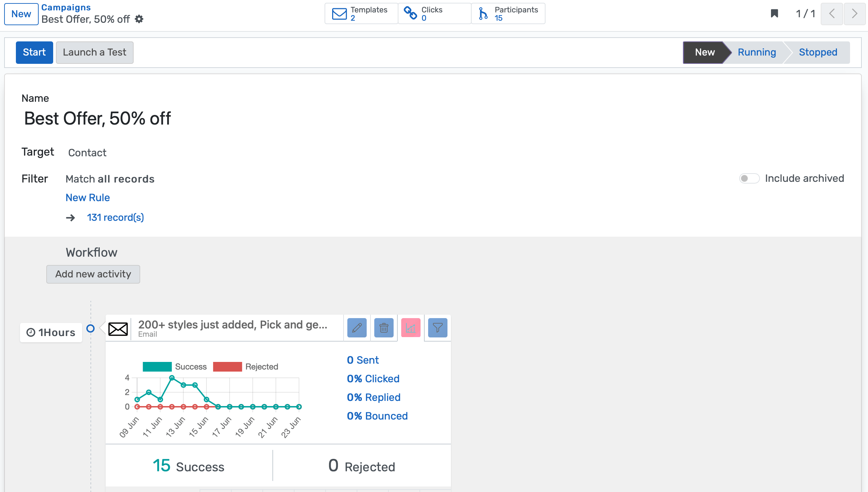View the 131 matching records
Image resolution: width=868 pixels, height=492 pixels.
[115, 217]
